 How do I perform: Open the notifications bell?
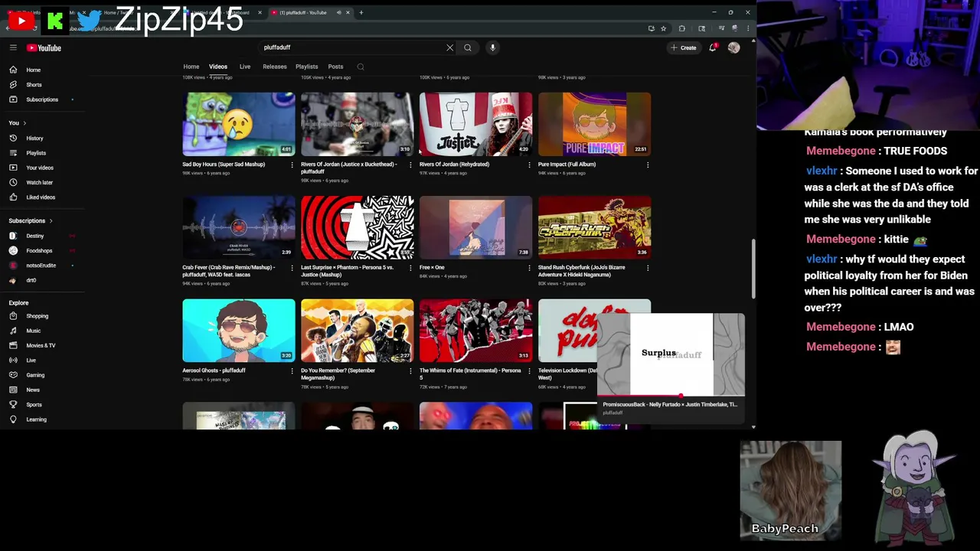[713, 47]
